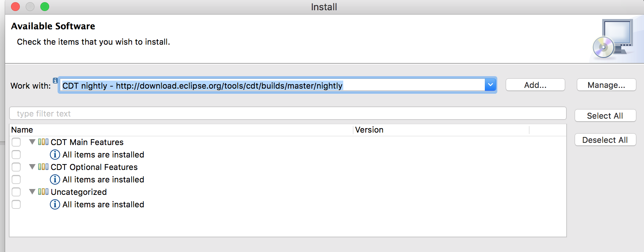The width and height of the screenshot is (644, 252).
Task: Collapse the Uncategorized tree node
Action: [x=32, y=192]
